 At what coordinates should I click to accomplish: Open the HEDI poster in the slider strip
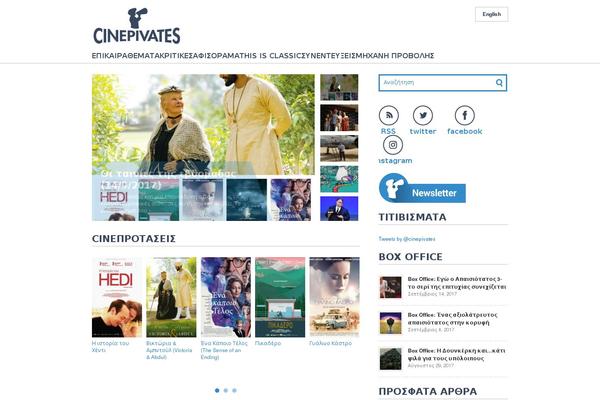(x=114, y=200)
